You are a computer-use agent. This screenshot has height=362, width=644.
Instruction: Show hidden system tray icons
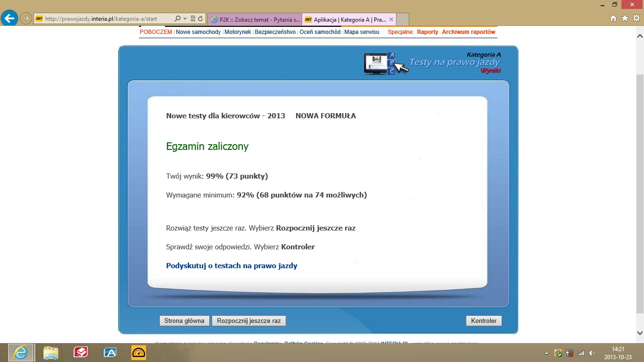(x=547, y=353)
